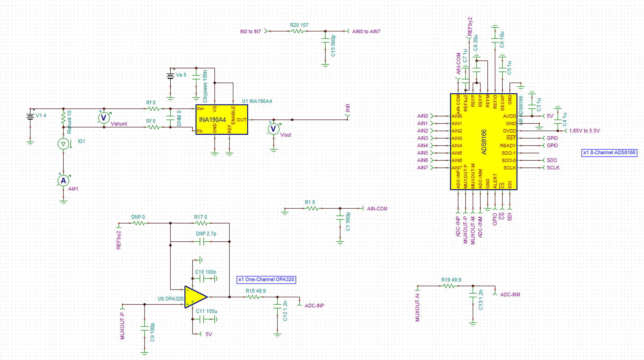Click the 'ADC-INP' label after R18
644x360 pixels.
point(314,306)
